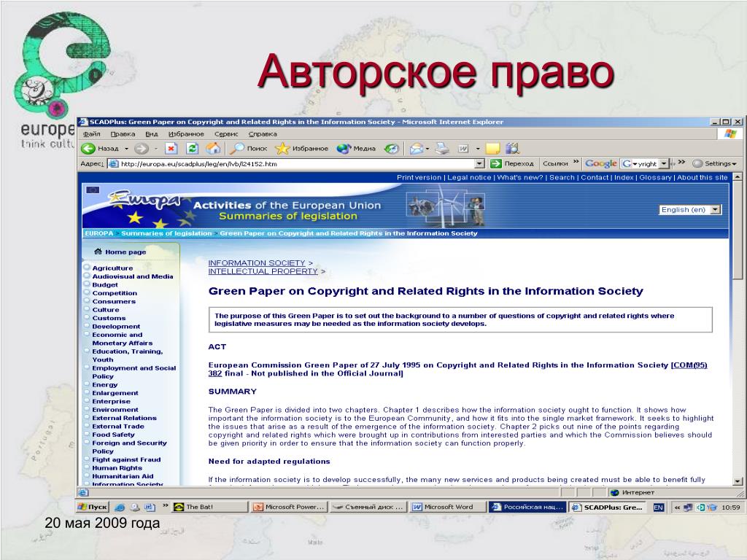
Task: Expand the Back button history arrow
Action: [x=127, y=149]
